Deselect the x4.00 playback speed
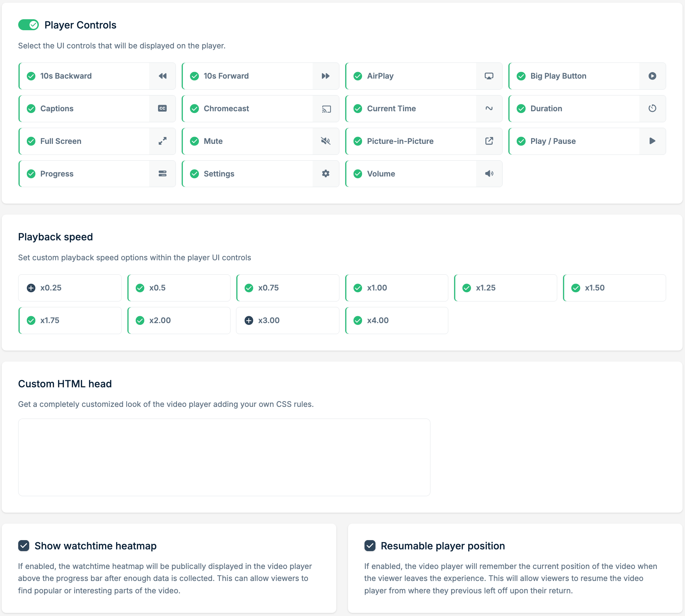The image size is (685, 616). pyautogui.click(x=396, y=320)
